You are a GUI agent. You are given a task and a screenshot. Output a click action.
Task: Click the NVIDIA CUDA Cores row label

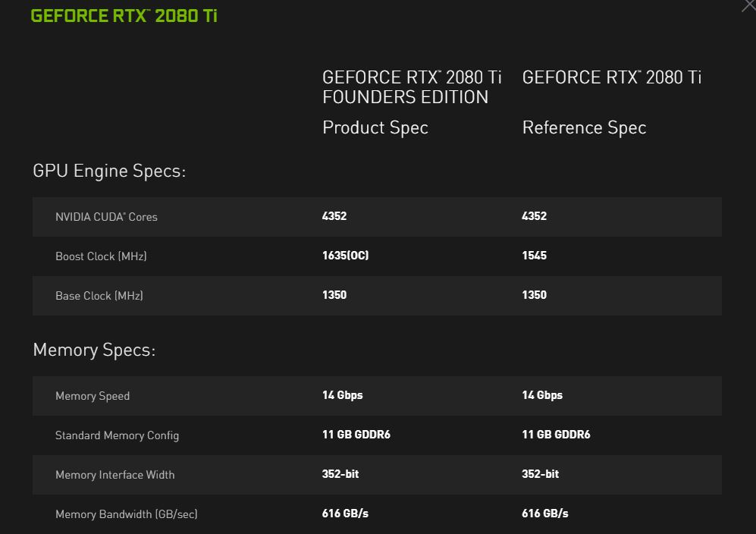(106, 217)
